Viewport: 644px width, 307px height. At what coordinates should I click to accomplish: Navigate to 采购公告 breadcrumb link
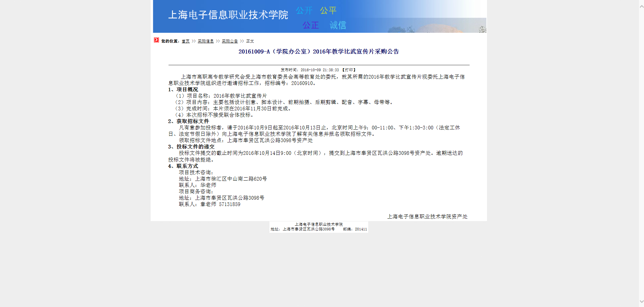230,41
